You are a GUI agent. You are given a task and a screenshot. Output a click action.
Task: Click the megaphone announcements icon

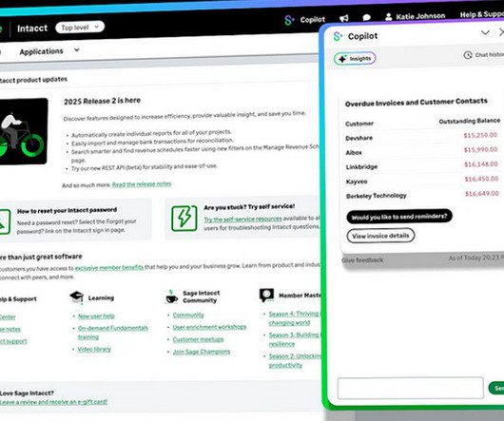344,18
